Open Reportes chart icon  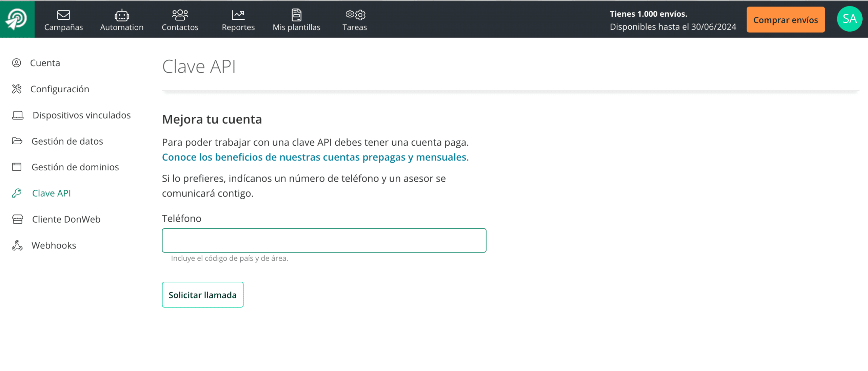pos(238,15)
